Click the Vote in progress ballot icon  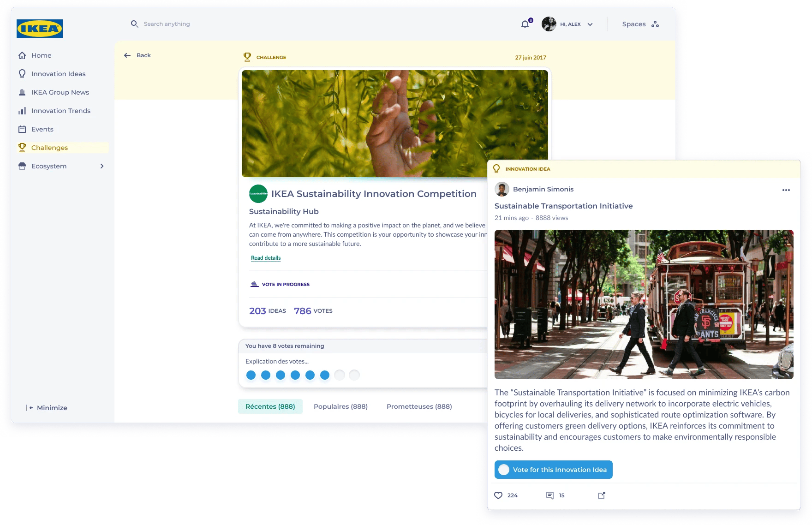click(255, 284)
